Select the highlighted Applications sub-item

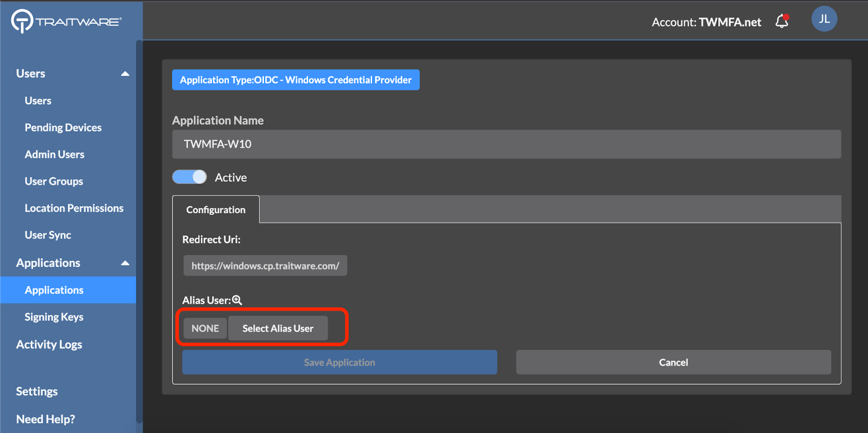(x=68, y=290)
